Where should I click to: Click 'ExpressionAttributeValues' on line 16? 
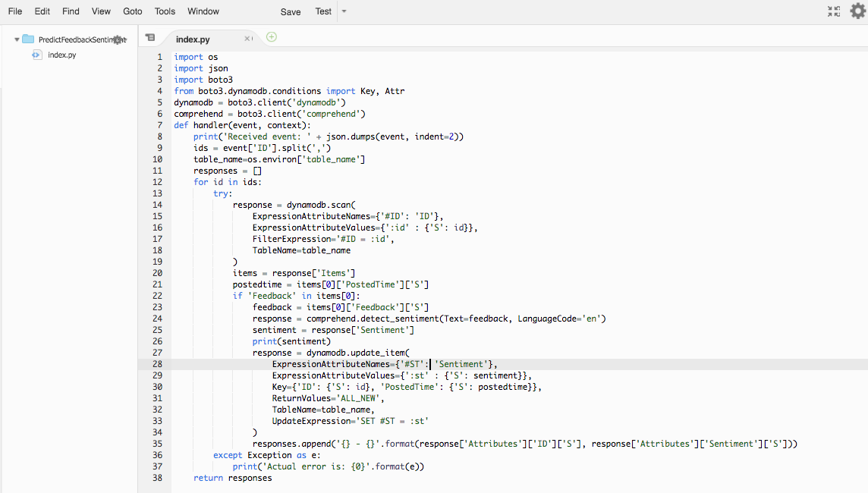(314, 228)
